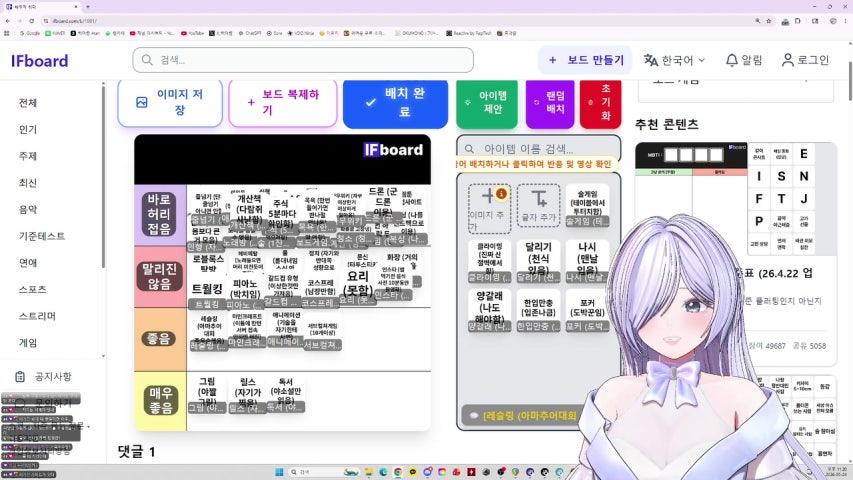Open the IFboard logo home link
The width and height of the screenshot is (853, 480).
click(x=40, y=60)
